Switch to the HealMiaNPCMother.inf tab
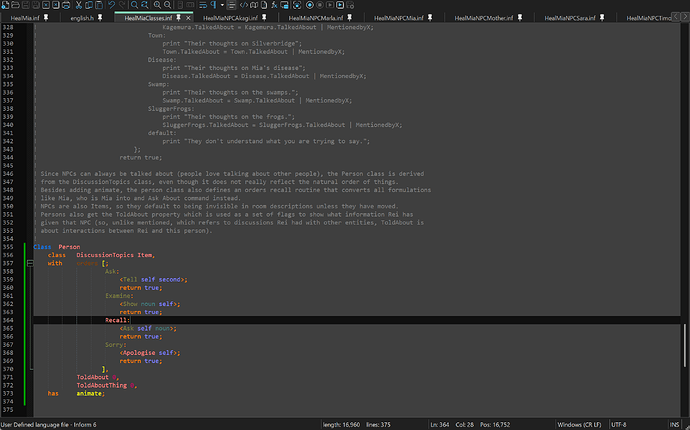690x430 pixels. tap(484, 18)
